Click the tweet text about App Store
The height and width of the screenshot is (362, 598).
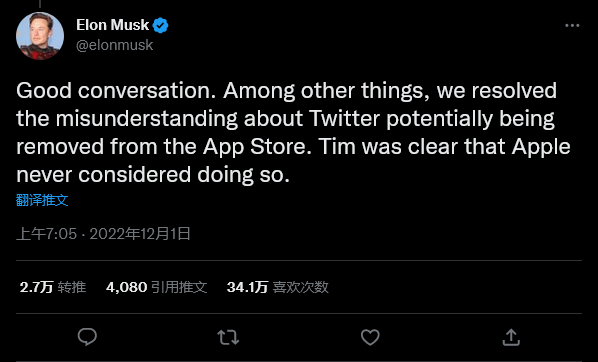click(x=293, y=133)
